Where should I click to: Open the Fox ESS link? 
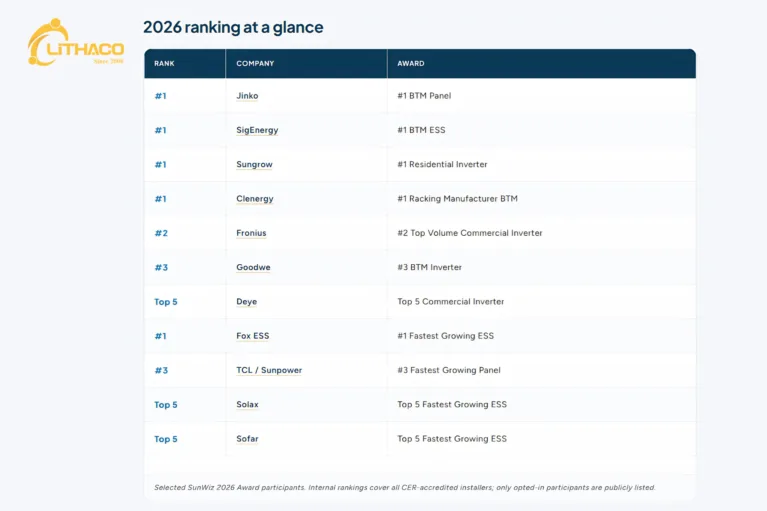252,336
